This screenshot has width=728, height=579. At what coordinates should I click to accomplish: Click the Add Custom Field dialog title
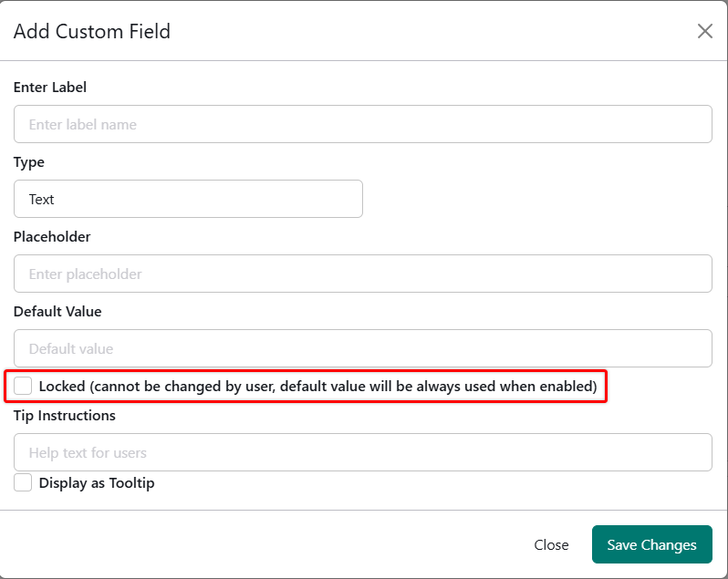coord(92,32)
